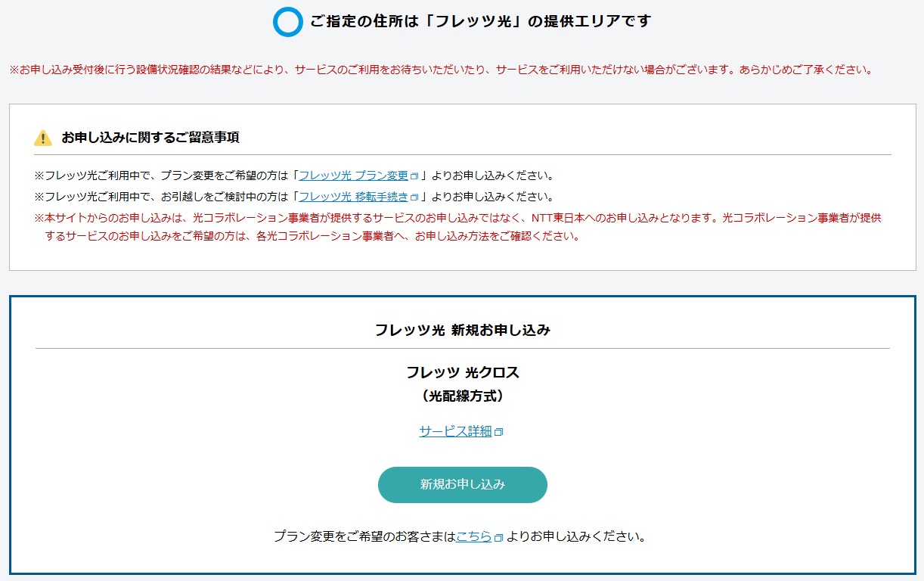
Task: Click the text フレッツ 光クロス
Action: click(x=463, y=372)
